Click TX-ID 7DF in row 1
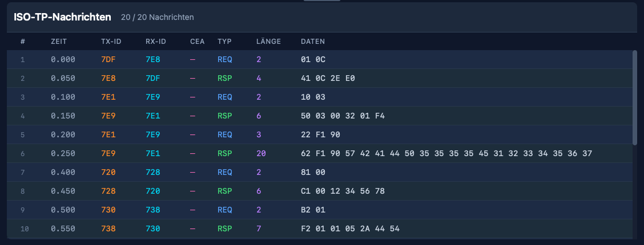The width and height of the screenshot is (644, 245). [108, 59]
